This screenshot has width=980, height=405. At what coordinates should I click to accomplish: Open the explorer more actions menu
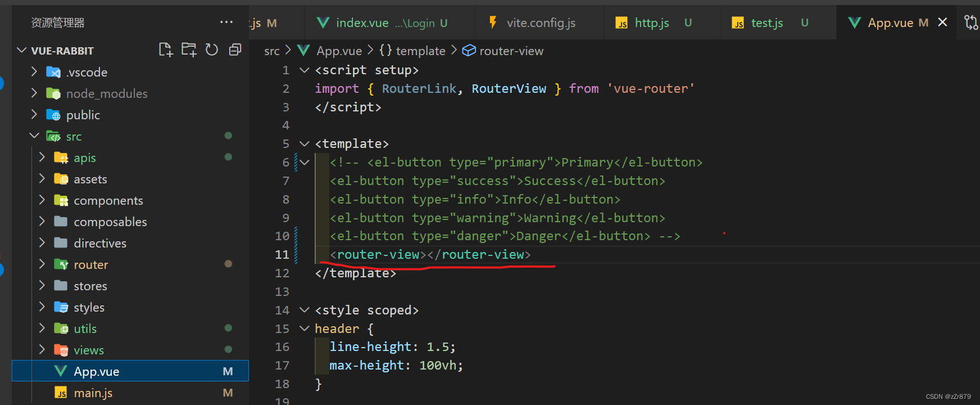click(226, 22)
